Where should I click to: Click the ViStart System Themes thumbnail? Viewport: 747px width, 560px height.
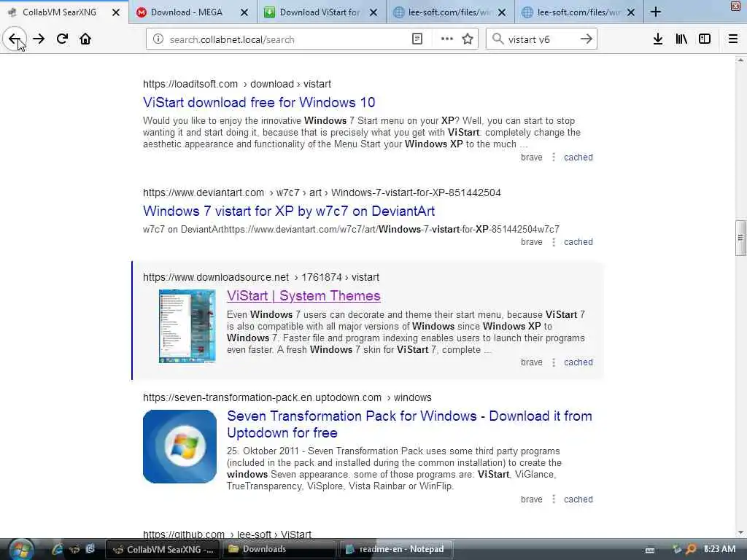pyautogui.click(x=187, y=326)
